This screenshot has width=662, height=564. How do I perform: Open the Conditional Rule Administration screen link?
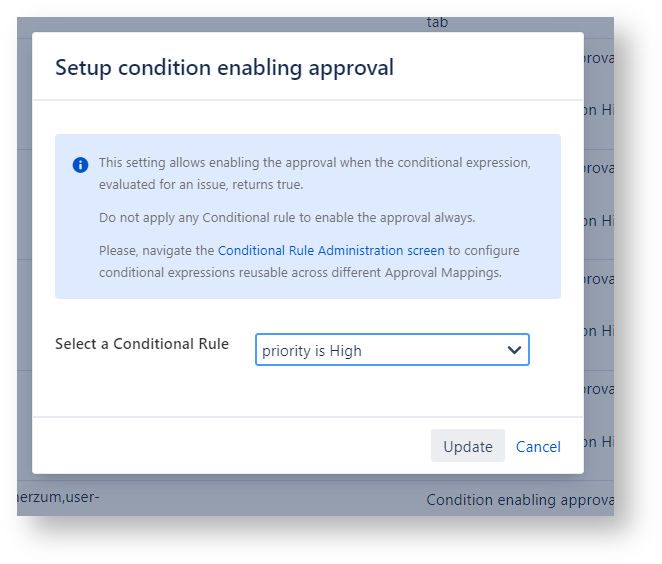[x=331, y=250]
